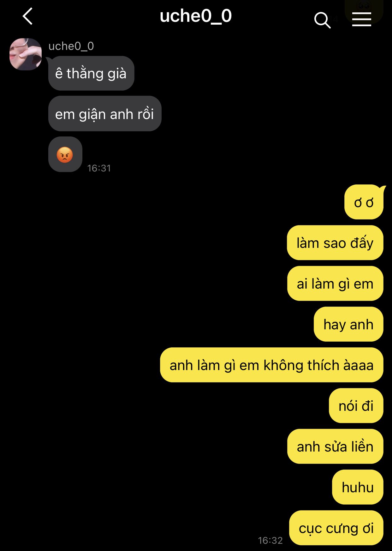Tap the uche0_0 chat title
The height and width of the screenshot is (551, 392).
196,16
